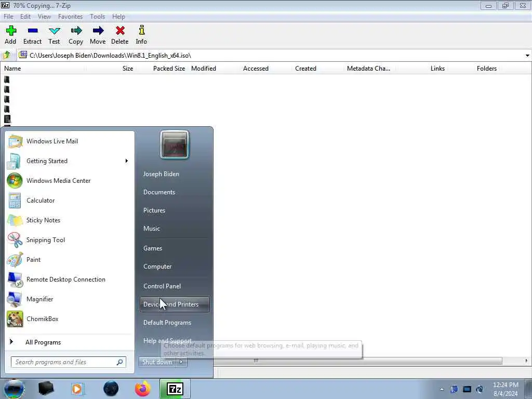This screenshot has height=399, width=532.
Task: Open the Edit menu
Action: point(25,17)
